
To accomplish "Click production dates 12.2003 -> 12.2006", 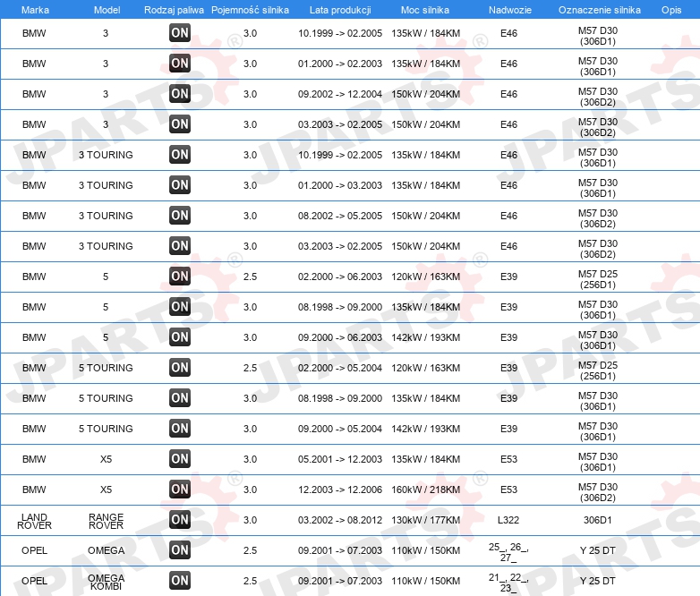I will coord(340,490).
